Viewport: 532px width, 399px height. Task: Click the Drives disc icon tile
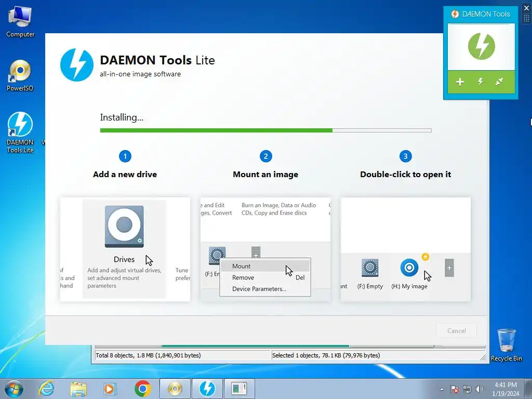(124, 227)
